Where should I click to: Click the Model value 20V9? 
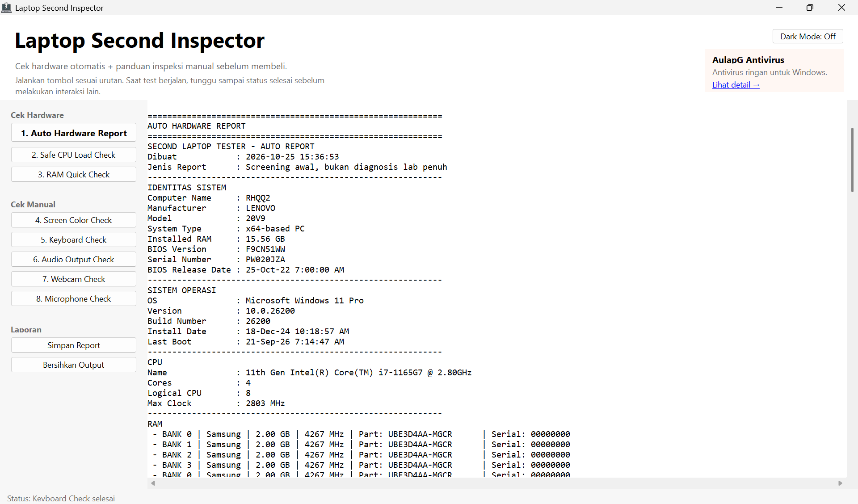pyautogui.click(x=256, y=218)
